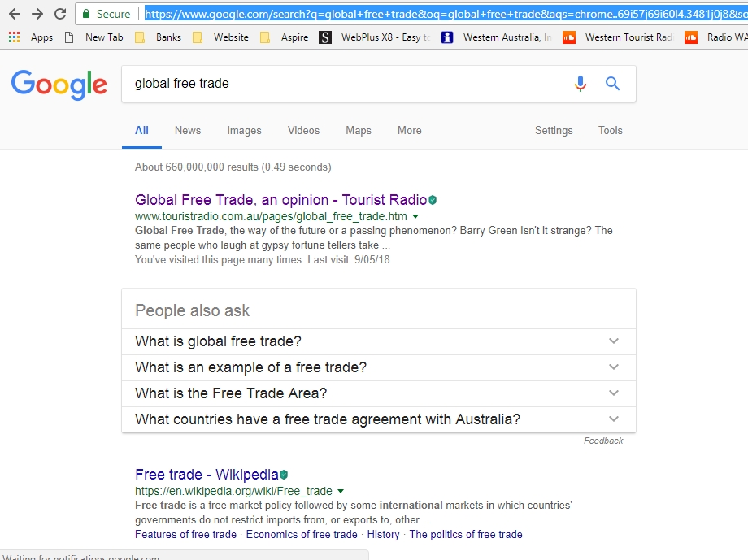Switch to the News tab
The height and width of the screenshot is (560, 748).
(188, 131)
